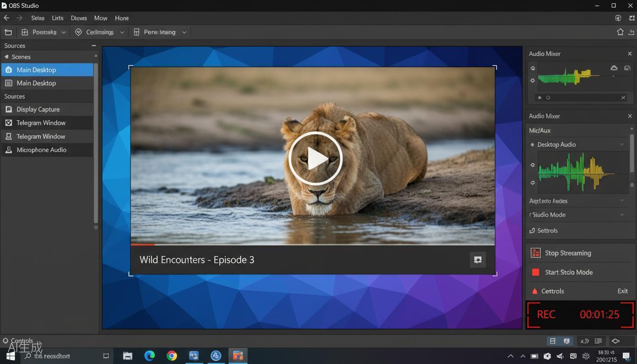Click the red flame icon beside Cettrols
The image size is (637, 364).
click(x=535, y=291)
